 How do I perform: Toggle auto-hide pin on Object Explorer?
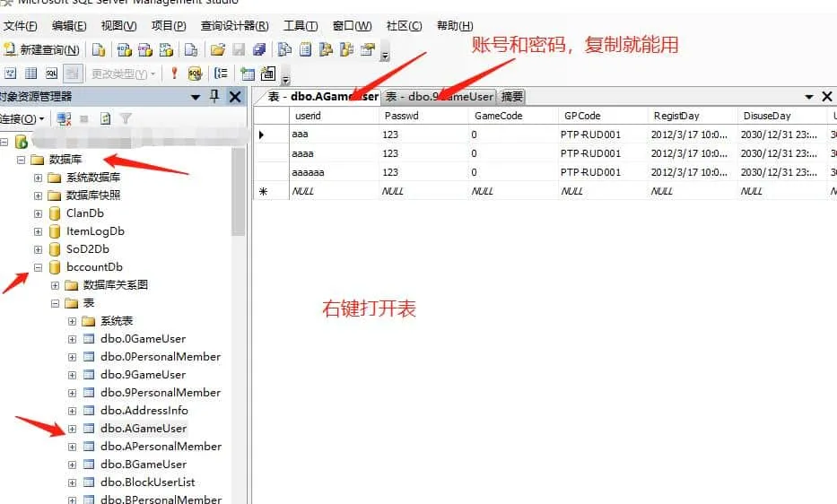[214, 97]
